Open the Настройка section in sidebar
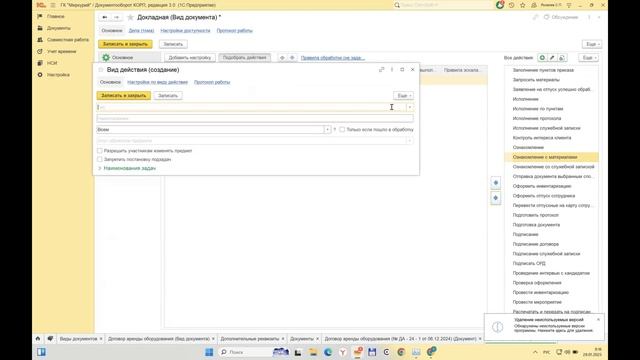 click(58, 75)
